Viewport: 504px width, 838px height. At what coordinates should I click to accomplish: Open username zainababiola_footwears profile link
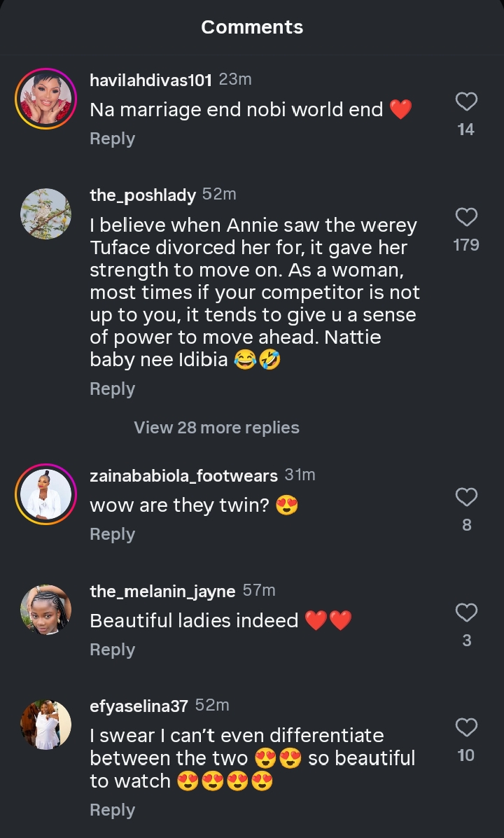coord(183,476)
